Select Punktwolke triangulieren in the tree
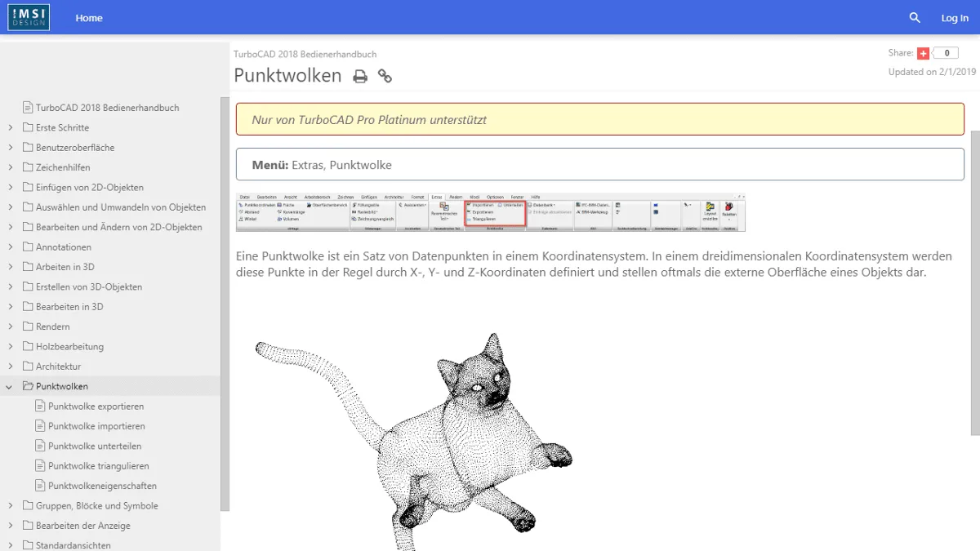The image size is (980, 551). (x=98, y=466)
